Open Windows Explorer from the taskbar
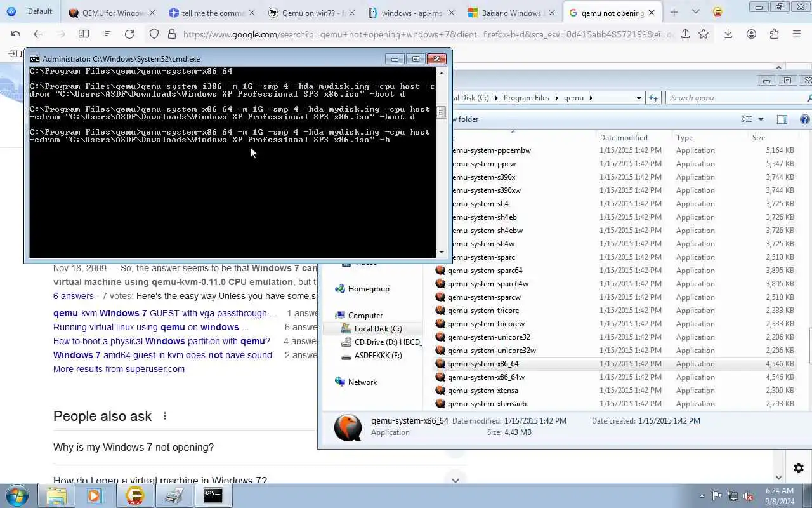 tap(56, 495)
